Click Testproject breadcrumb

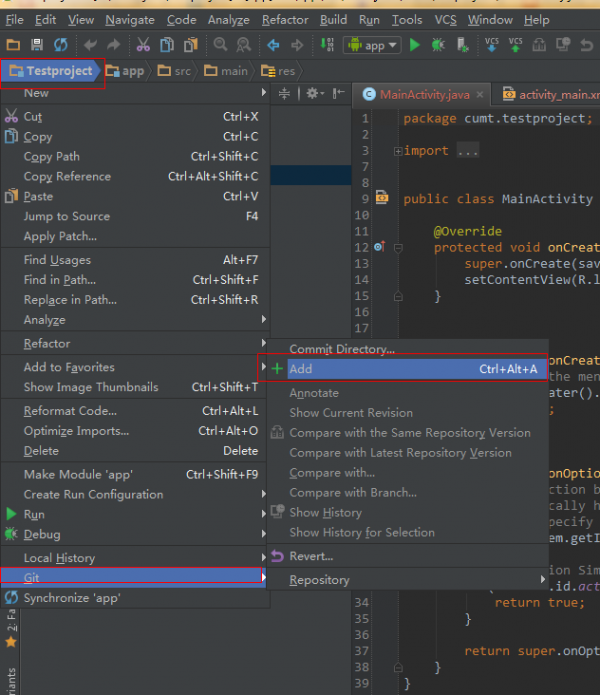[x=51, y=71]
